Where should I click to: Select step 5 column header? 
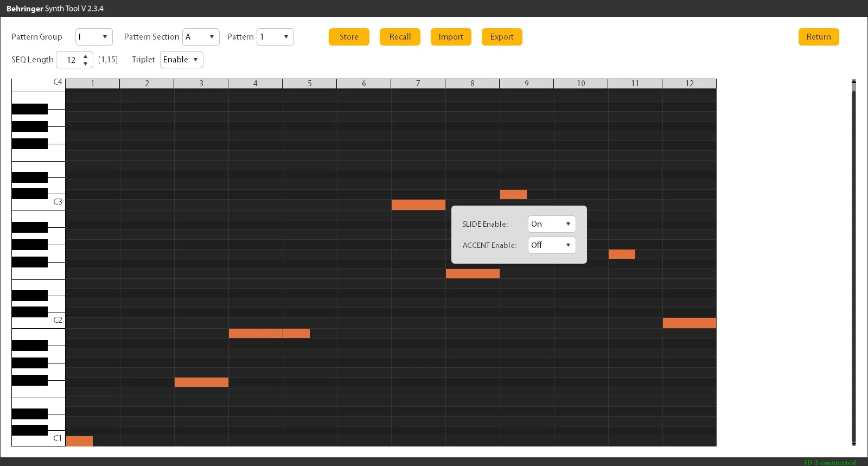[x=310, y=84]
